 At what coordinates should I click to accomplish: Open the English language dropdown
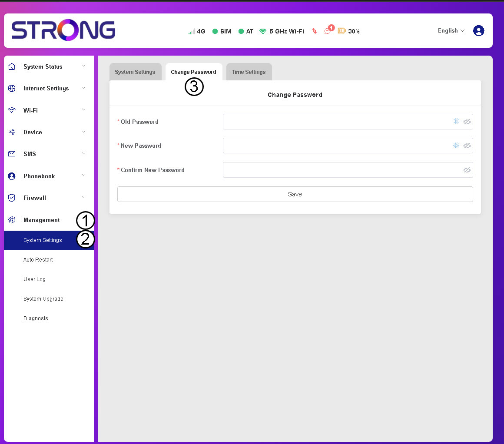[451, 31]
